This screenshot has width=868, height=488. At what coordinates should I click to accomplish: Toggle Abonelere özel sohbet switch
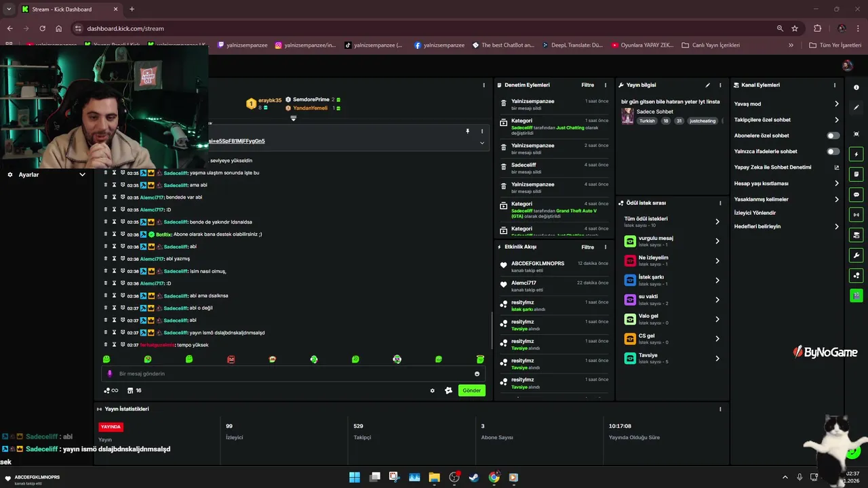point(833,136)
